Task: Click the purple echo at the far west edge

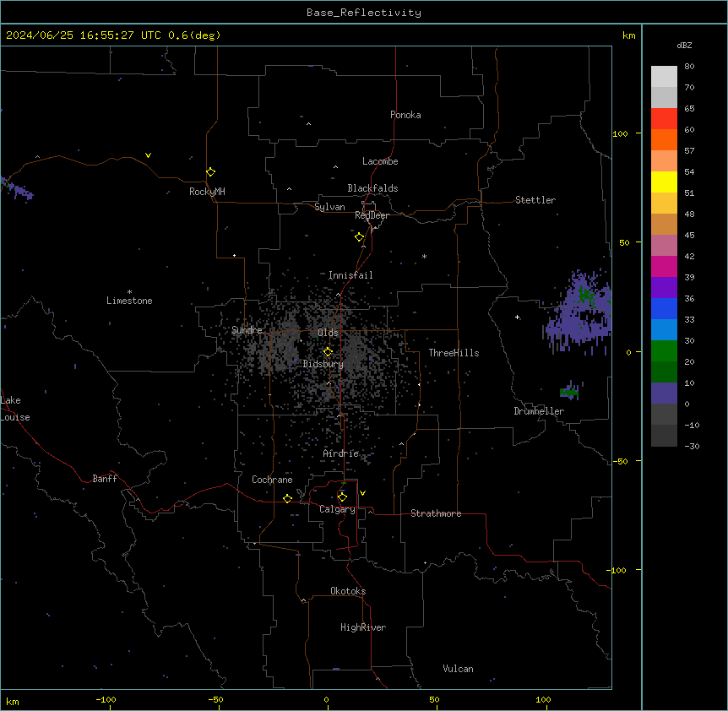Action: 17,189
